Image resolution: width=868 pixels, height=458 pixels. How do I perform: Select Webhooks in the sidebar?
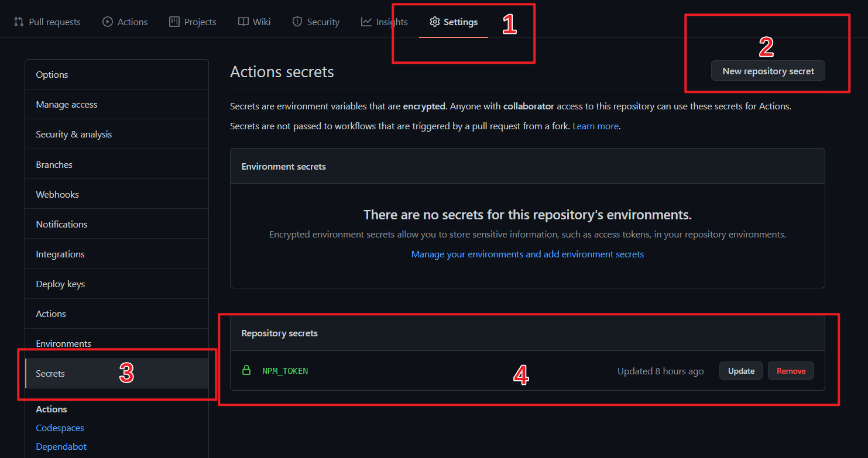57,194
